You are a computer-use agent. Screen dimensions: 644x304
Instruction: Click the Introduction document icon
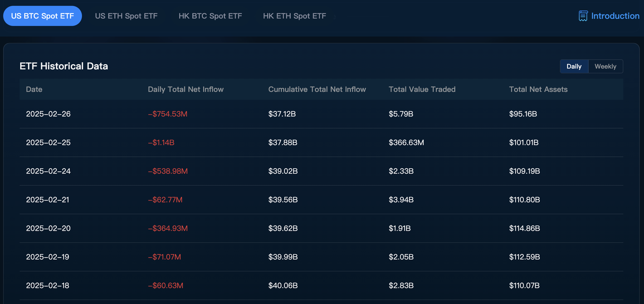click(583, 16)
